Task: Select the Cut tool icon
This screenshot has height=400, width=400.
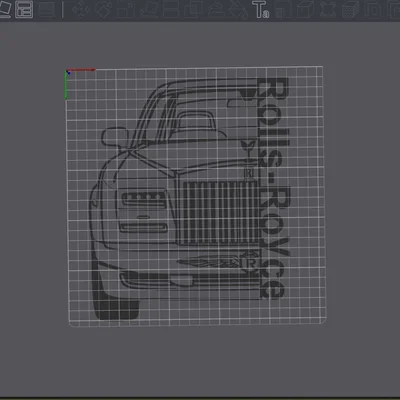Action: (171, 9)
